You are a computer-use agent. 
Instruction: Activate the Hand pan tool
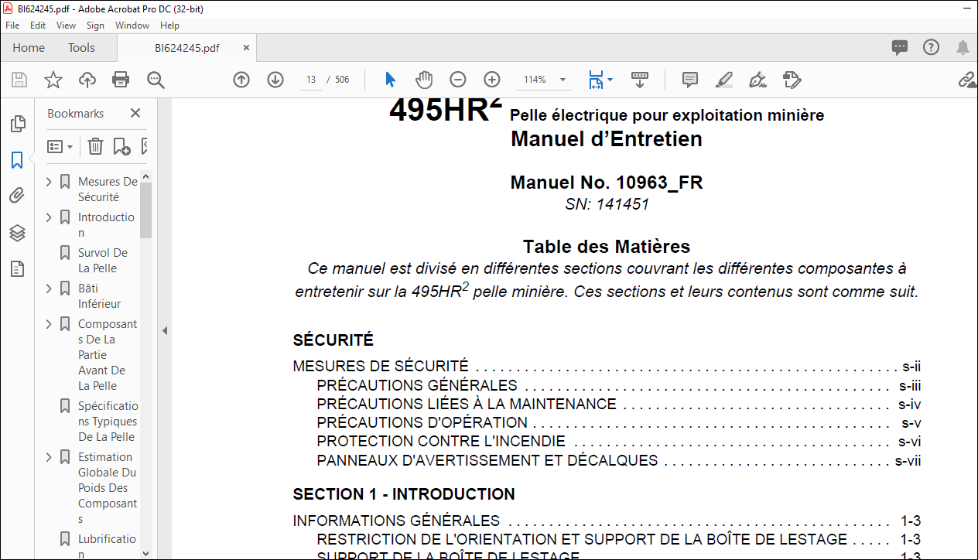point(424,80)
